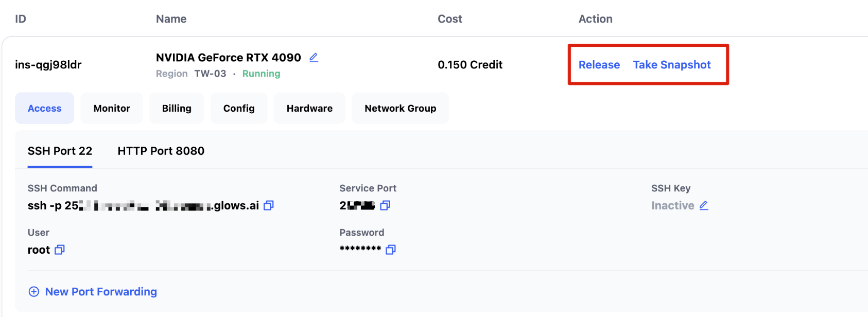Screen dimensions: 868x317
Task: Copy the root username
Action: coord(60,250)
